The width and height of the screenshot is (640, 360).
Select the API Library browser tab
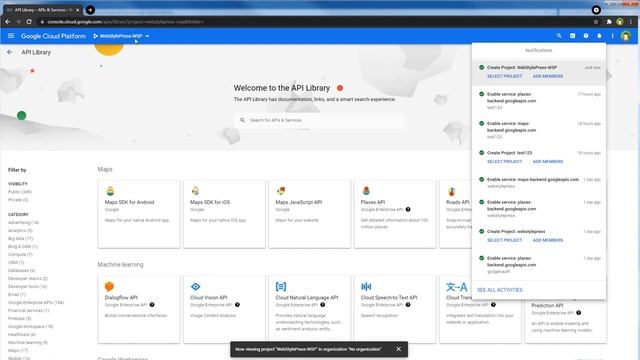[x=42, y=10]
